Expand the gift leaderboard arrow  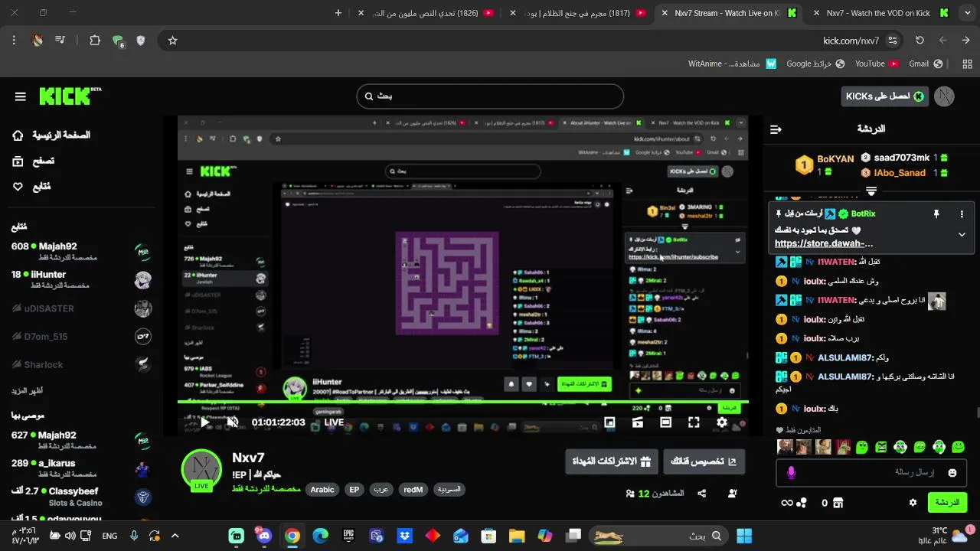click(871, 191)
